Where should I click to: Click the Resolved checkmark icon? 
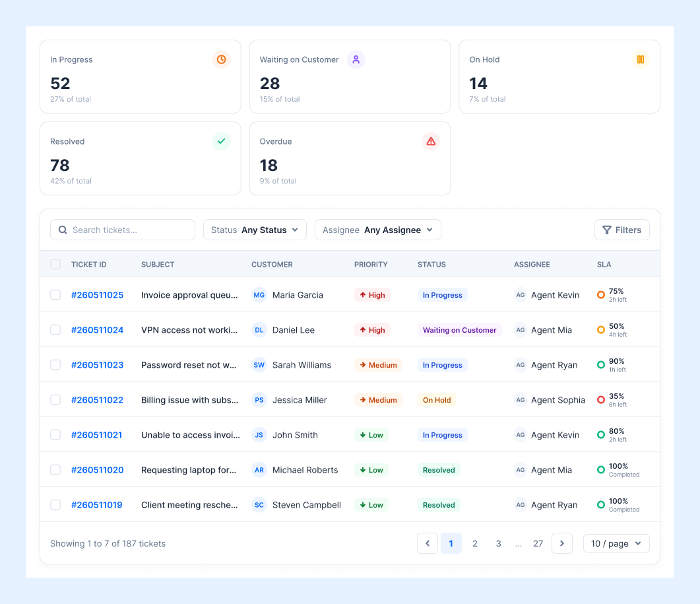(x=221, y=141)
